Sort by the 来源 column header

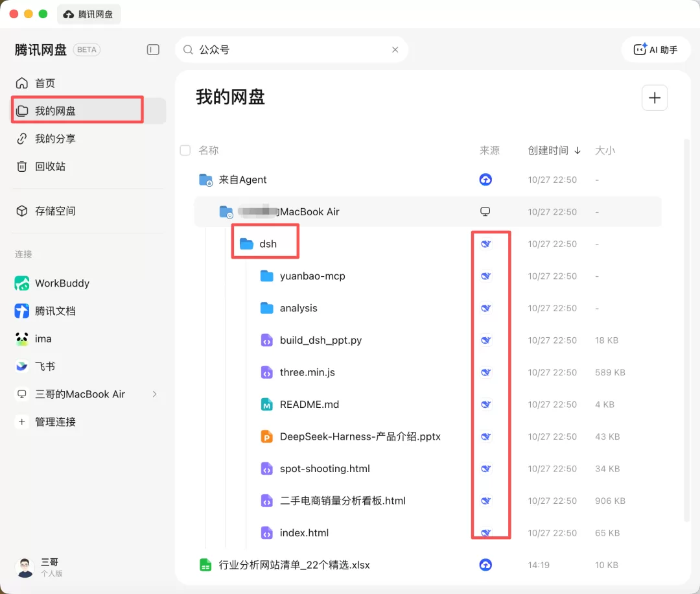(489, 150)
